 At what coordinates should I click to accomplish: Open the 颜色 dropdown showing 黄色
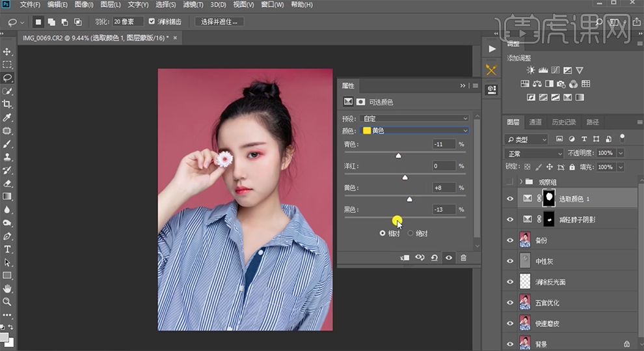tap(414, 131)
